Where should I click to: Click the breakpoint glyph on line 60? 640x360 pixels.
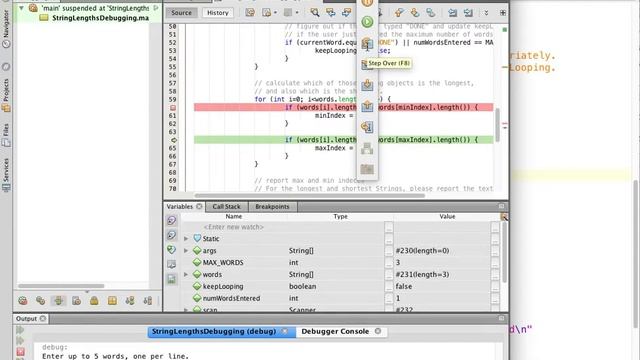point(173,108)
